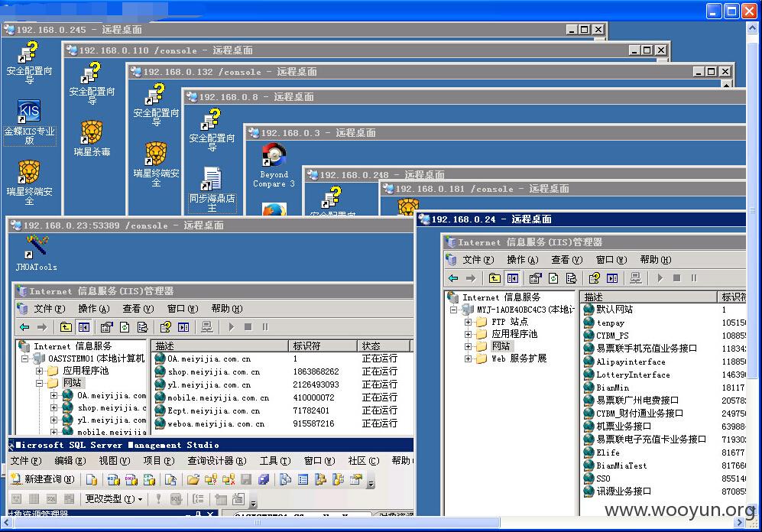Click up-one-level folder icon in 192.168.0.23 IIS toolbar
This screenshot has height=532, width=762.
[66, 327]
